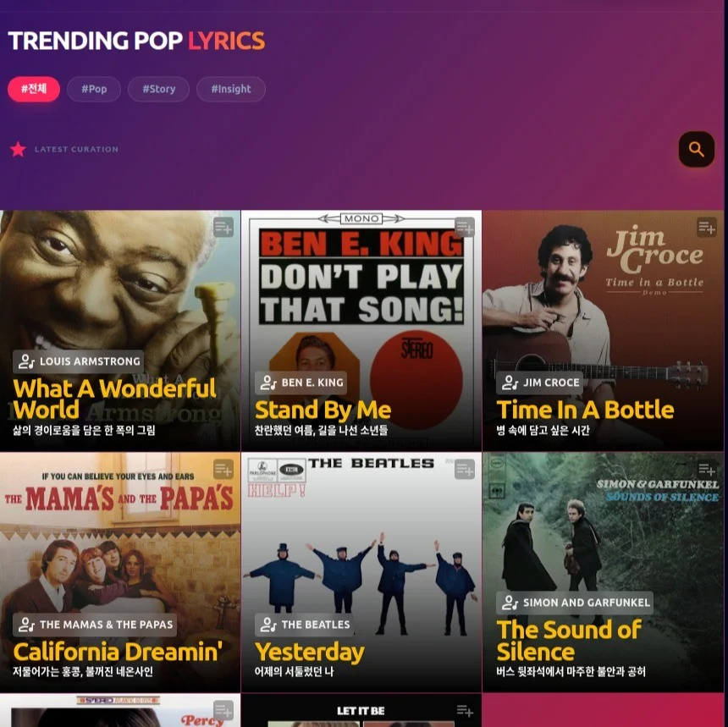Click the Ben E. King artist tag

click(x=301, y=383)
